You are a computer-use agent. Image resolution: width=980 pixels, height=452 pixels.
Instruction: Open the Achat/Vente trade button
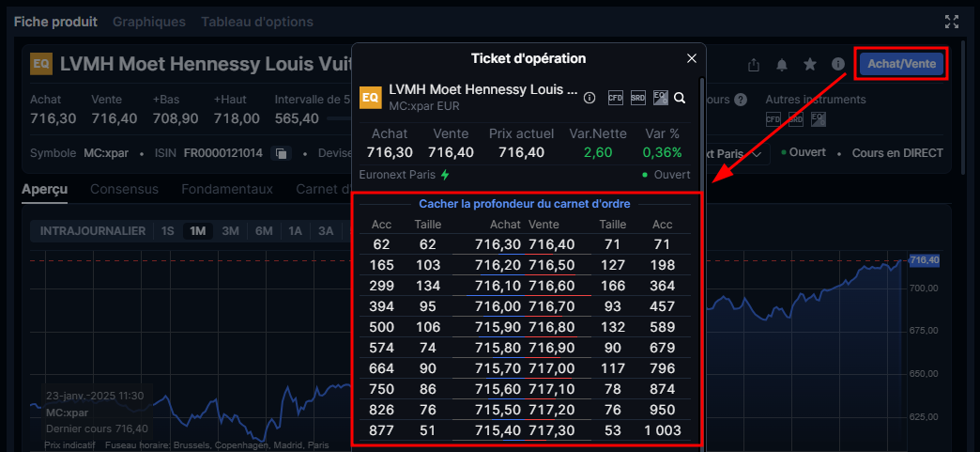[x=901, y=64]
